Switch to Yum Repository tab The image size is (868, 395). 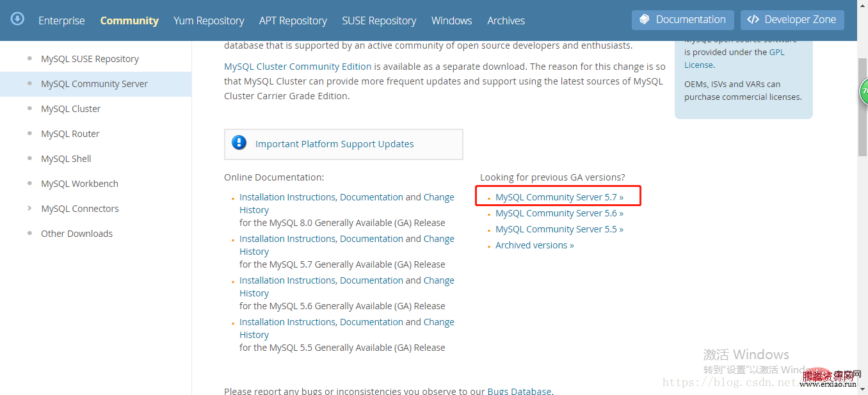209,20
